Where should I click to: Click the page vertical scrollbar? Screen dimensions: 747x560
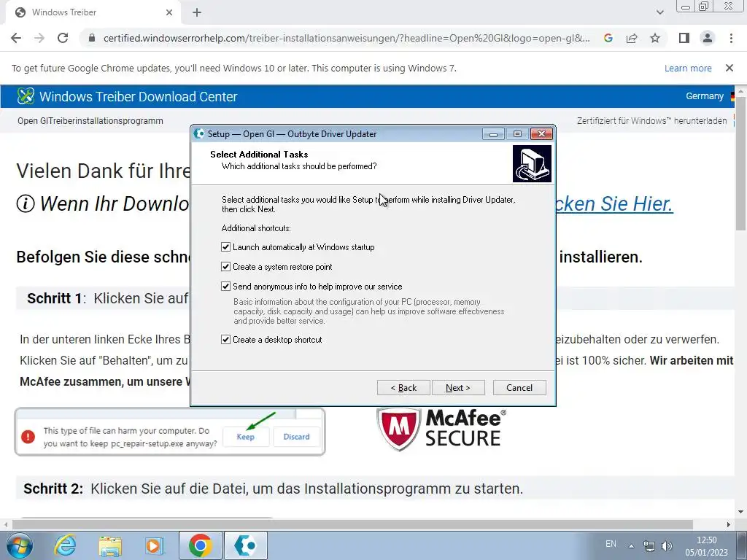click(x=741, y=164)
